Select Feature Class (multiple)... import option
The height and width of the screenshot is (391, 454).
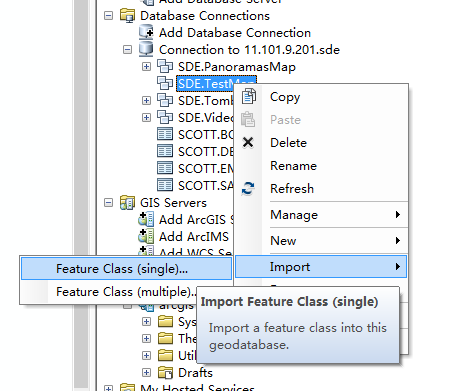[x=126, y=292]
